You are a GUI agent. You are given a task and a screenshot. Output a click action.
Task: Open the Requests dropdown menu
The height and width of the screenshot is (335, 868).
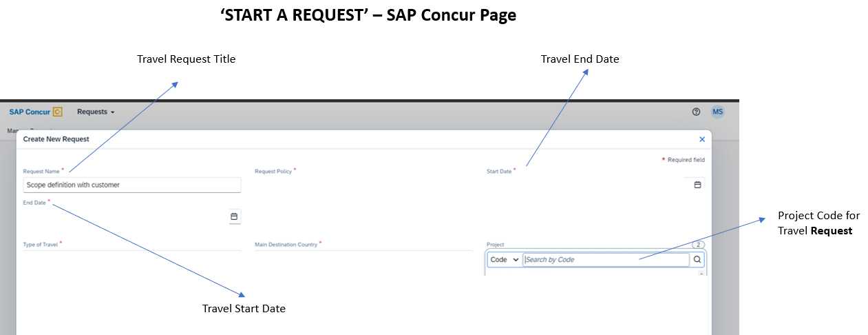[96, 112]
